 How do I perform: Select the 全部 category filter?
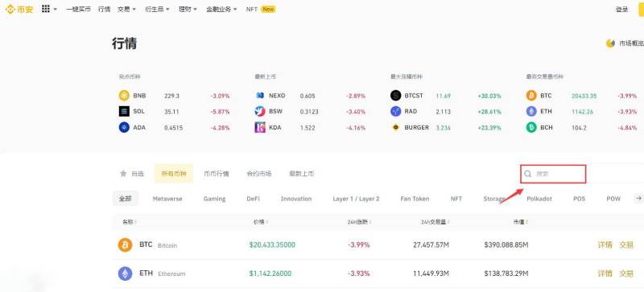coord(126,199)
